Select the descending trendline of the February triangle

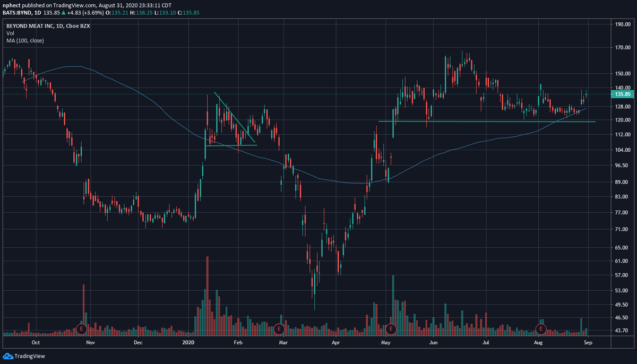[x=235, y=118]
